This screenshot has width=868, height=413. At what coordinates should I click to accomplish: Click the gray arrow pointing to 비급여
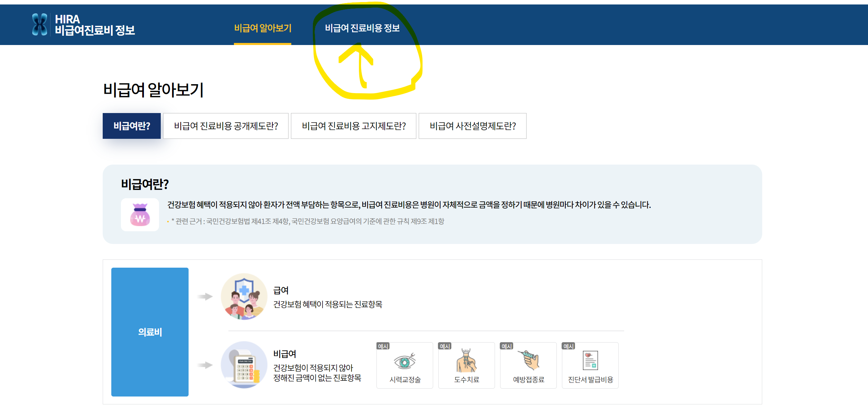click(205, 365)
